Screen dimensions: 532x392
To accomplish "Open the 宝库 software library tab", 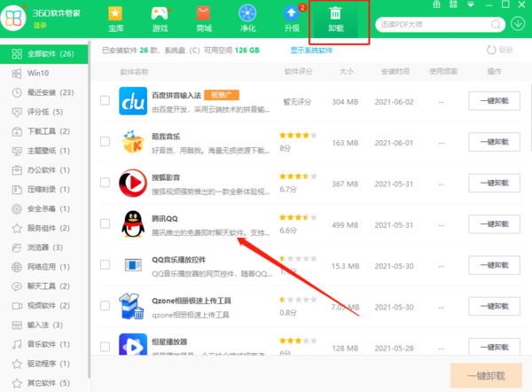I will pos(116,20).
